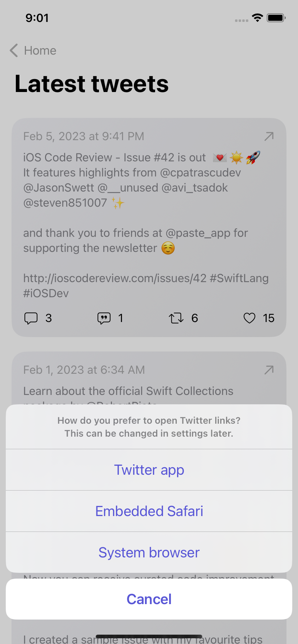Choose Twitter app option
This screenshot has height=644, width=298.
coord(149,470)
